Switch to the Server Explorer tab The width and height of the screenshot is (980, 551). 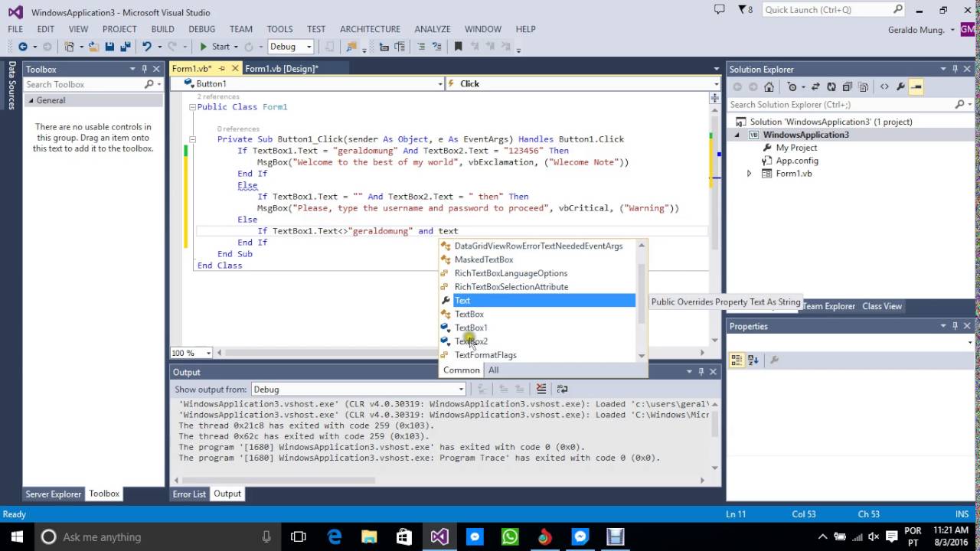[54, 494]
